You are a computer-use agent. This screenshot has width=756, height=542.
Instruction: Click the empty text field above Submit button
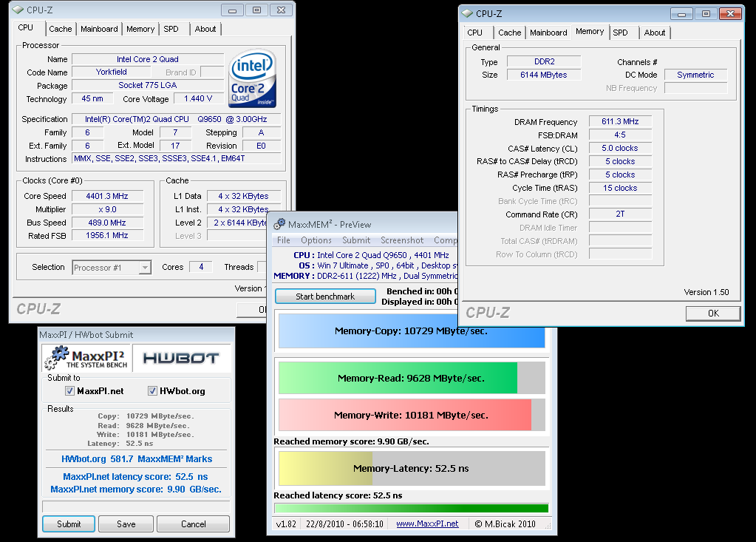pos(136,507)
